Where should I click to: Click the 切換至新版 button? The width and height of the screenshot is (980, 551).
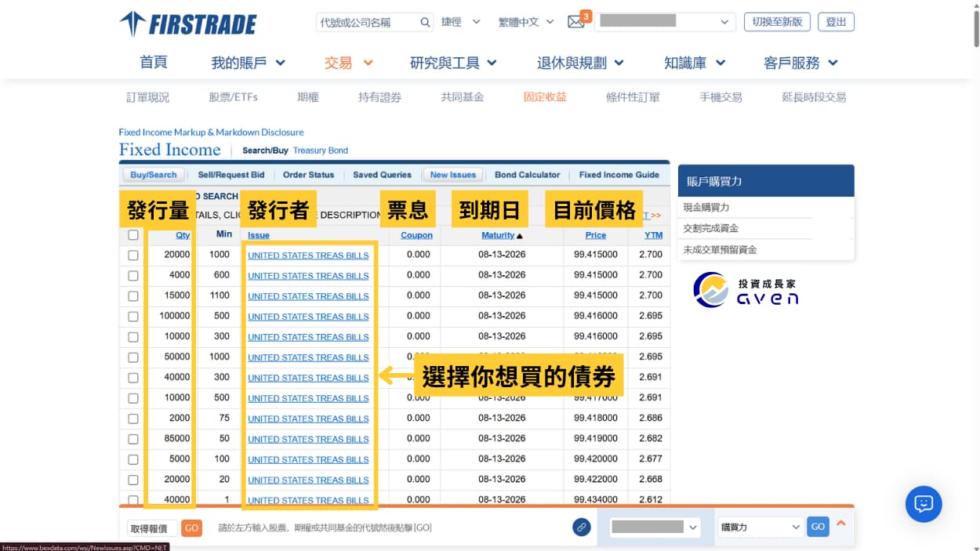[777, 22]
